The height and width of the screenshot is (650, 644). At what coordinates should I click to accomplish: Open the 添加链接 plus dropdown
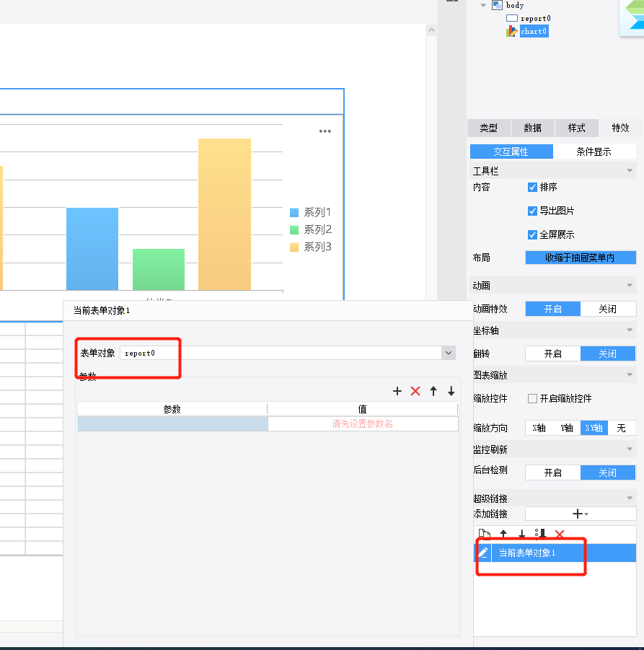[581, 514]
